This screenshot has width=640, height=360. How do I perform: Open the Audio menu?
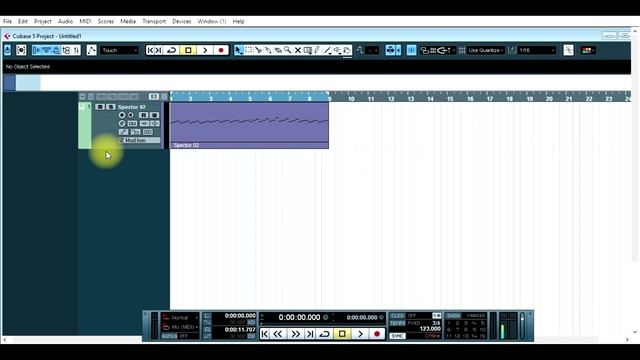(65, 21)
